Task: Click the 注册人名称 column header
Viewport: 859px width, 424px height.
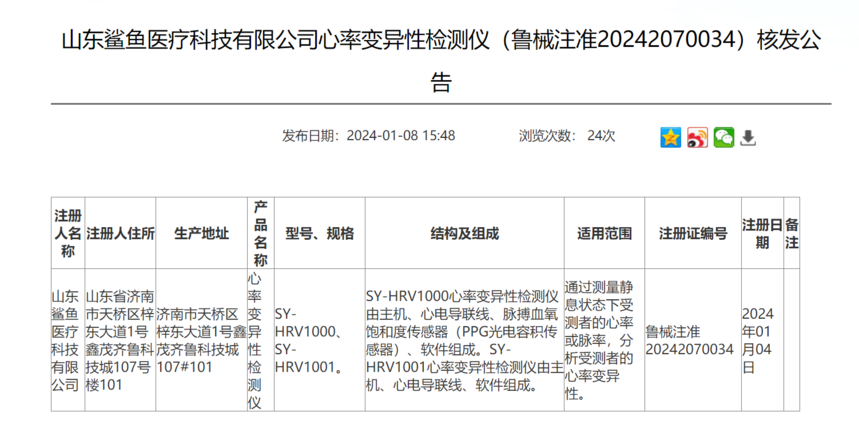Action: coord(68,233)
